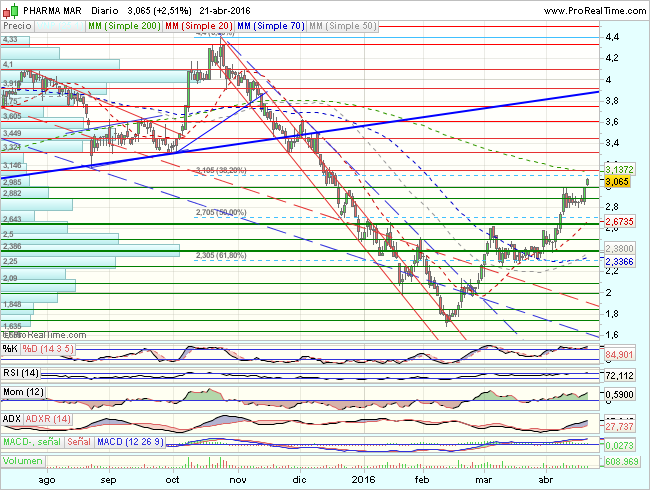Select the faint VWP indicator label
Image resolution: width=650 pixels, height=490 pixels.
coord(59,26)
